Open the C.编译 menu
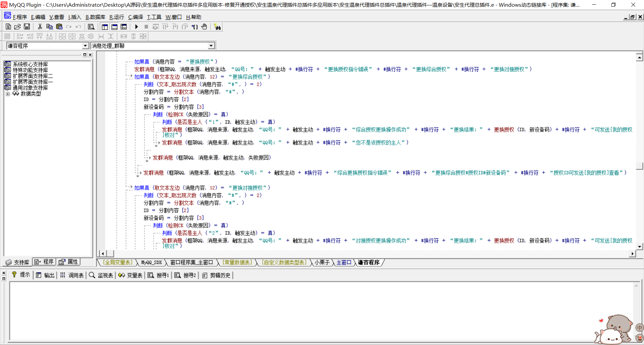The height and width of the screenshot is (345, 644). pyautogui.click(x=135, y=17)
